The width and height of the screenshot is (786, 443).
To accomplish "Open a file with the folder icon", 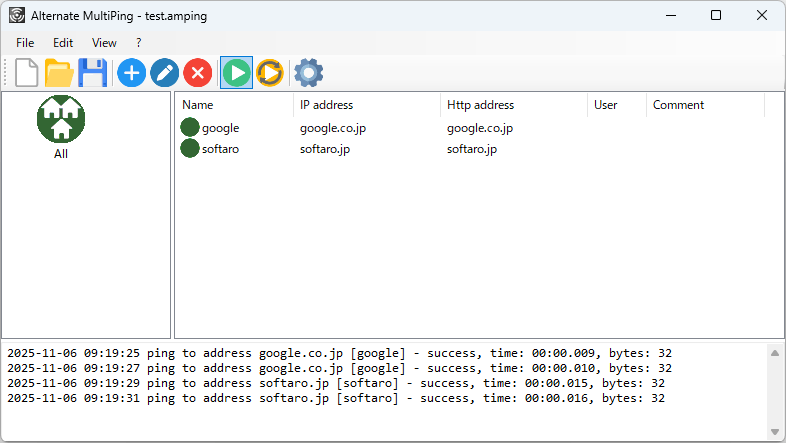I will [59, 73].
